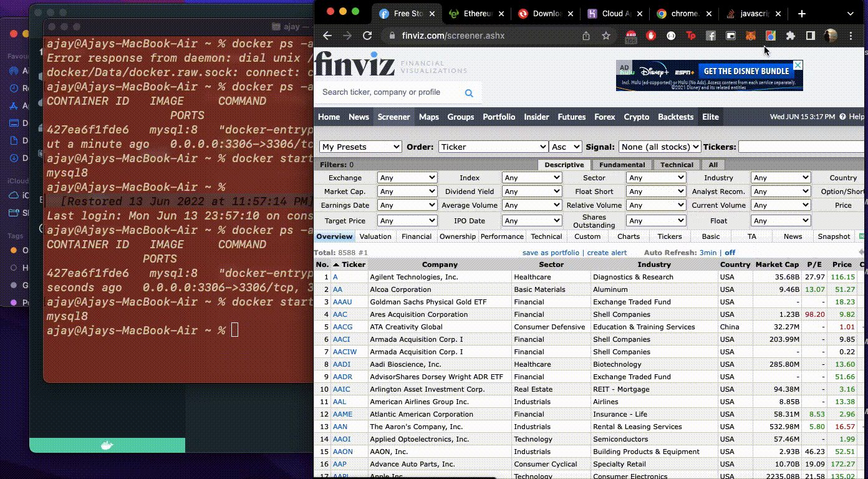
Task: Click create alert link
Action: [607, 253]
